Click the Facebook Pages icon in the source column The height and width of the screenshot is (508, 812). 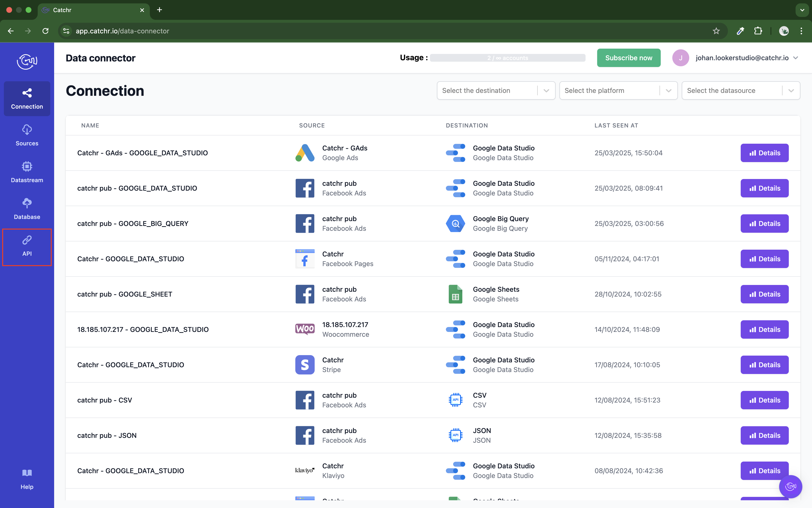pyautogui.click(x=305, y=259)
